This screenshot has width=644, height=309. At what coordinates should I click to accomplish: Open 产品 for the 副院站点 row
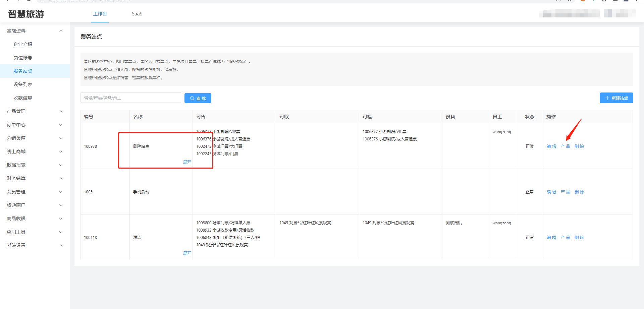point(565,146)
